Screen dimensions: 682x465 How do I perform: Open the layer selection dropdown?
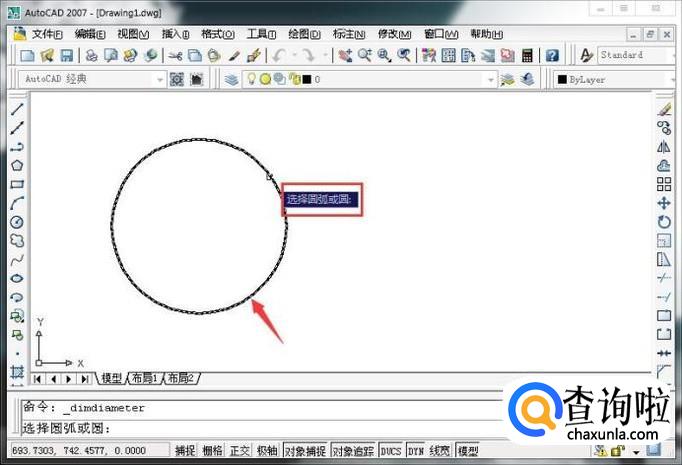pyautogui.click(x=490, y=79)
